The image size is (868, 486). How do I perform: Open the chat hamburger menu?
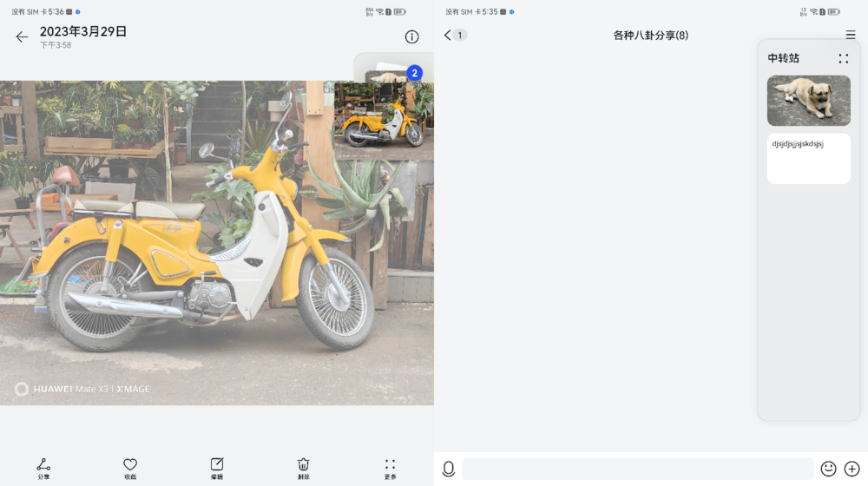click(x=850, y=36)
